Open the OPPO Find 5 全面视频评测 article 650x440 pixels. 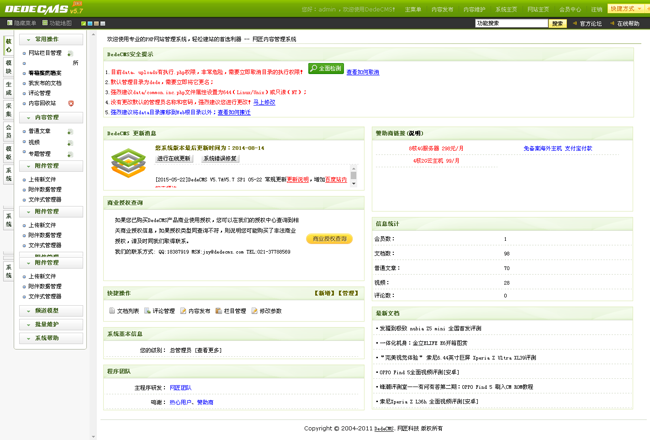click(x=419, y=372)
